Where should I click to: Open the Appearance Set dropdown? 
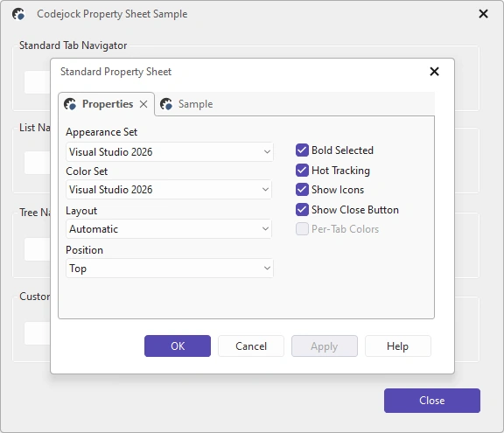pyautogui.click(x=170, y=151)
